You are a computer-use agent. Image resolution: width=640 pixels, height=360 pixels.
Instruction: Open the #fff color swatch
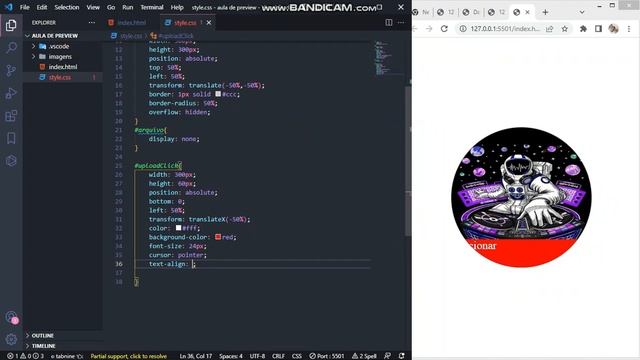tap(178, 228)
